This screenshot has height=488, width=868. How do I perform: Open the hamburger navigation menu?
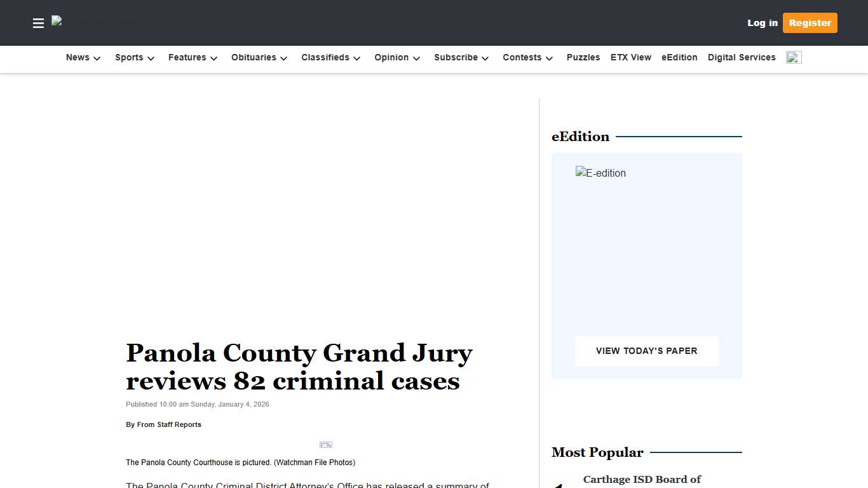coord(38,23)
